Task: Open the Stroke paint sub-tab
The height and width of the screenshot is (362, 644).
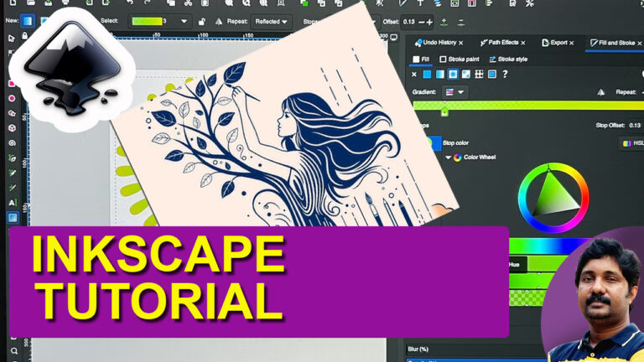Action: tap(460, 59)
